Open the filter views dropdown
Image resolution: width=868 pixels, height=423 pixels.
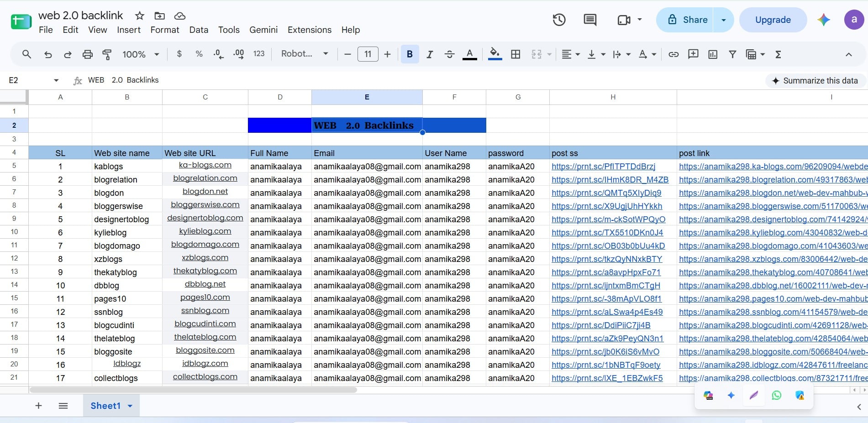(x=755, y=54)
